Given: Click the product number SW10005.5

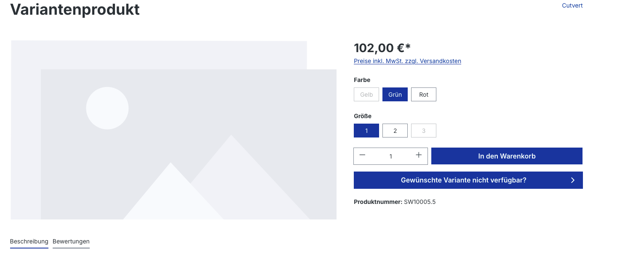Looking at the screenshot, I should [420, 202].
